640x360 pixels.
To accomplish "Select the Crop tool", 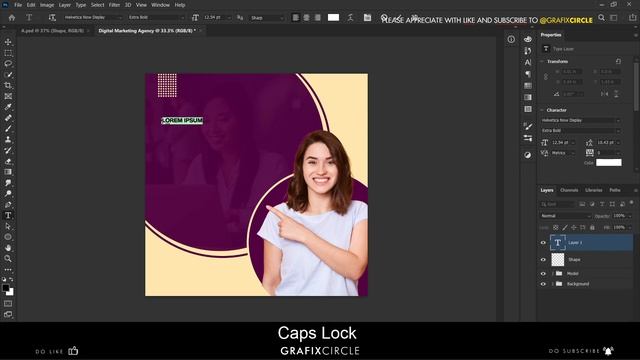I will (8, 85).
